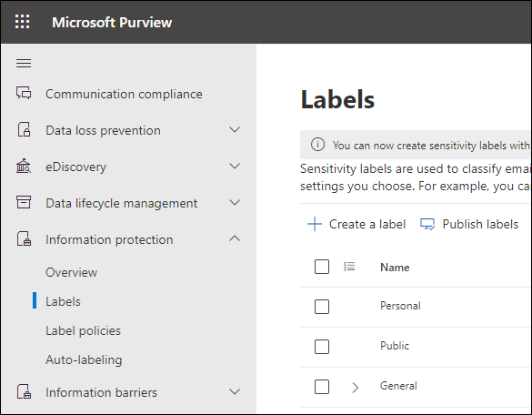Click Microsoft Purview title link
Viewport: 532px width, 415px height.
[112, 23]
